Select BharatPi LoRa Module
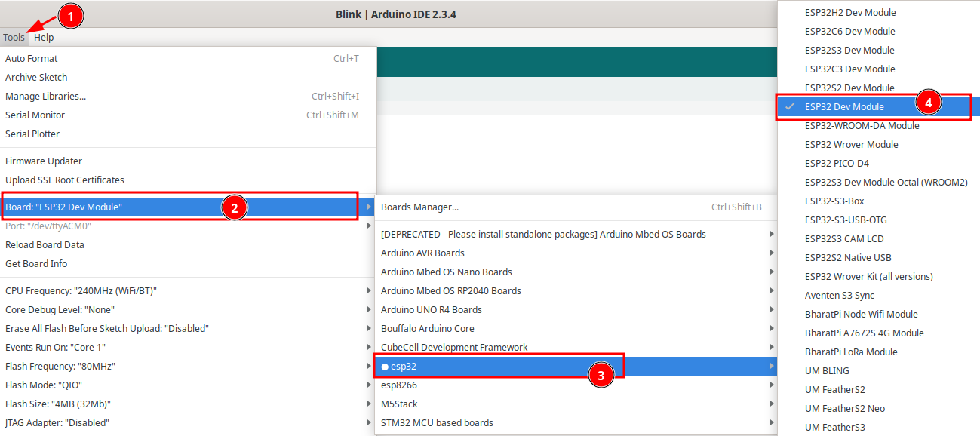 [x=879, y=352]
